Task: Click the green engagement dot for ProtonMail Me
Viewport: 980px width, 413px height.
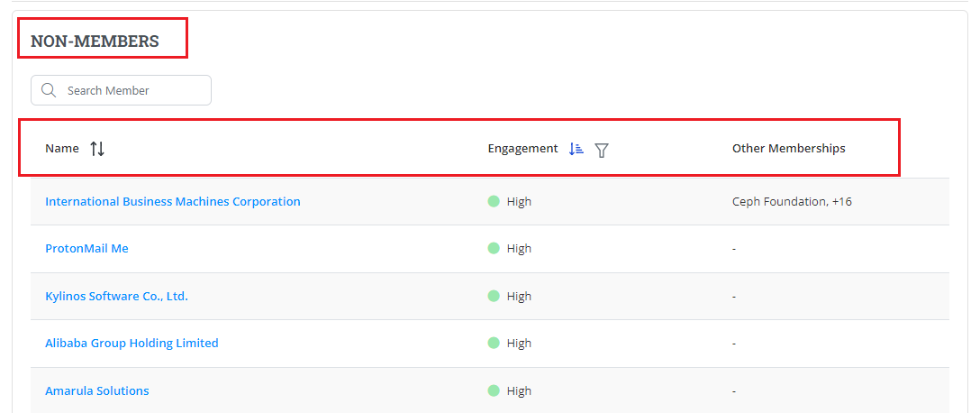Action: [494, 248]
